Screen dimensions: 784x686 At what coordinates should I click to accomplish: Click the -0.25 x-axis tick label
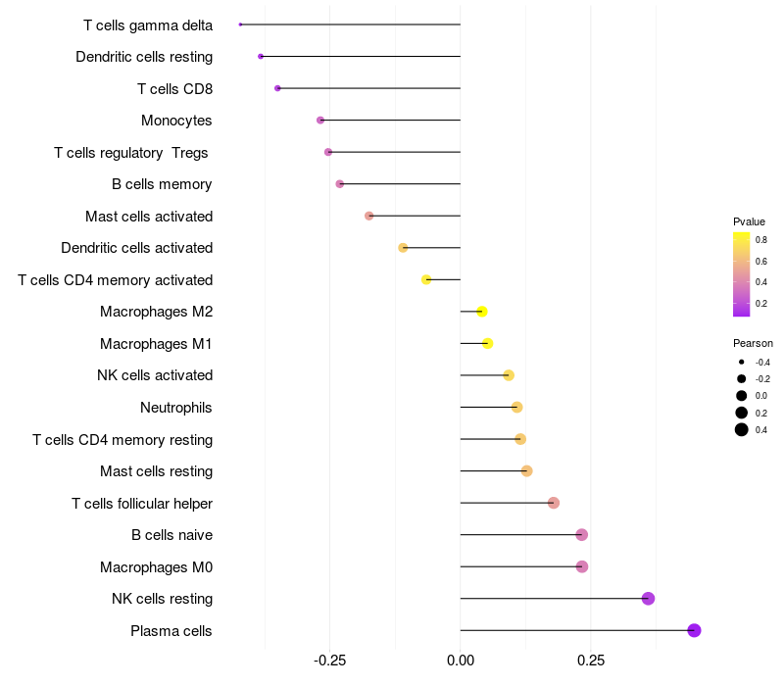tap(329, 661)
